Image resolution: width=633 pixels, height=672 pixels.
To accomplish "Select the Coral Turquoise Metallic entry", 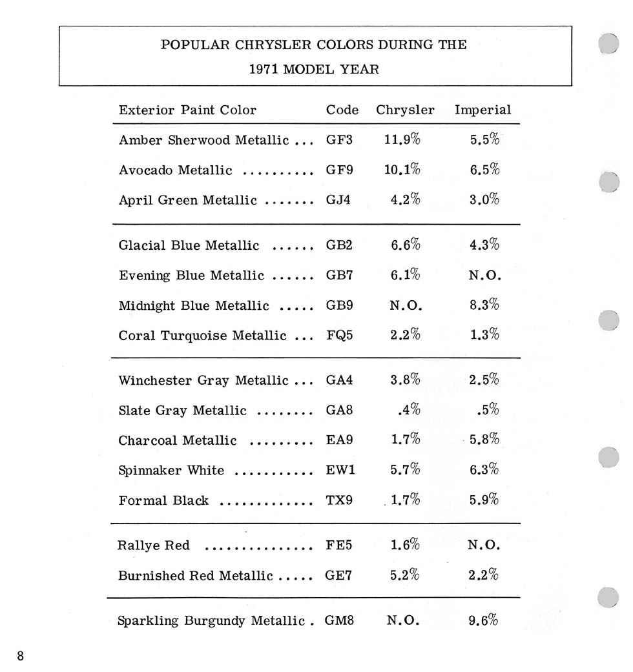I will pos(202,335).
